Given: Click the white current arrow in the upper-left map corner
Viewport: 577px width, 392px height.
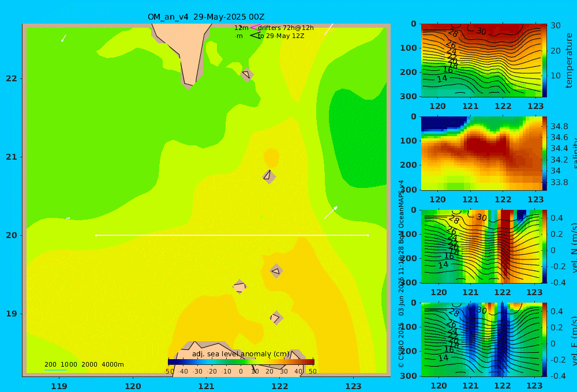Looking at the screenshot, I should pyautogui.click(x=63, y=38).
